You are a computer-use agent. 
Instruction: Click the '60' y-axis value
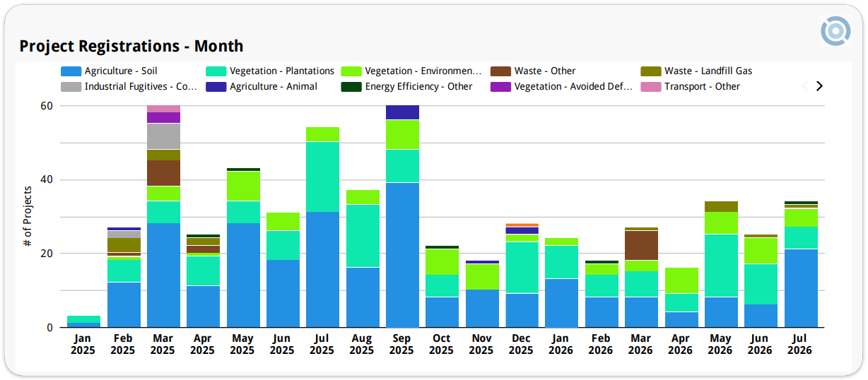(x=46, y=106)
